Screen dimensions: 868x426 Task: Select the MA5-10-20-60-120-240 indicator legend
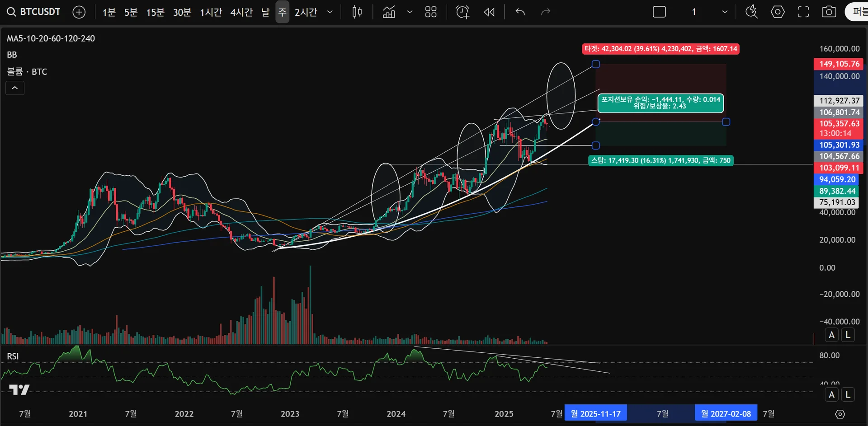pyautogui.click(x=51, y=39)
